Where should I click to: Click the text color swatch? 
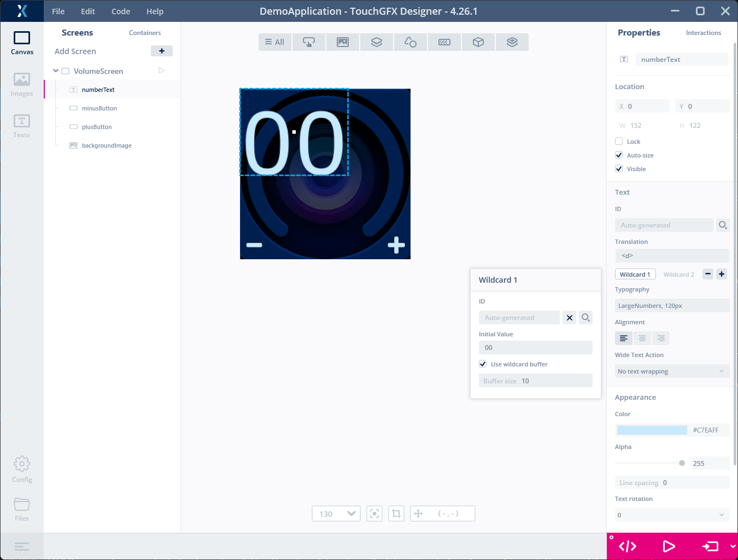pos(652,430)
